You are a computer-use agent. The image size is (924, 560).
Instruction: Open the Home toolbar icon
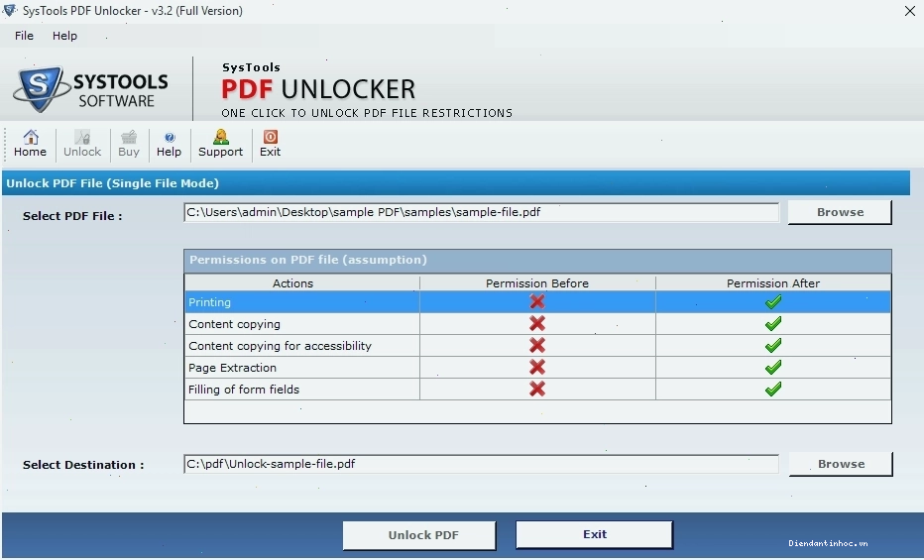tap(30, 144)
